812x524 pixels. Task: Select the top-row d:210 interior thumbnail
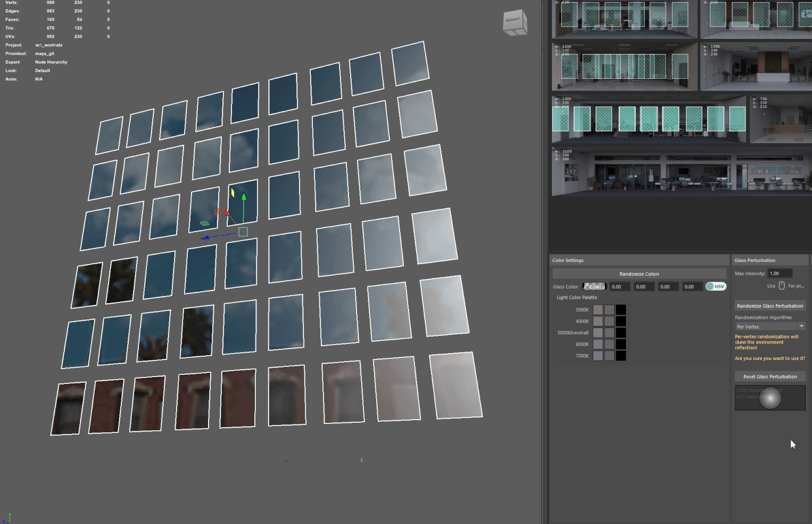tap(756, 19)
